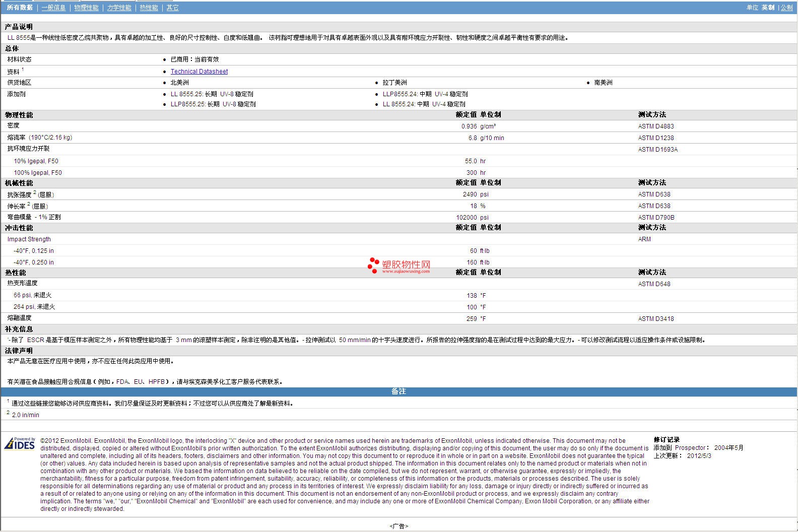The width and height of the screenshot is (798, 532).
Task: Click the Powered by IDES logo
Action: pyautogui.click(x=20, y=443)
